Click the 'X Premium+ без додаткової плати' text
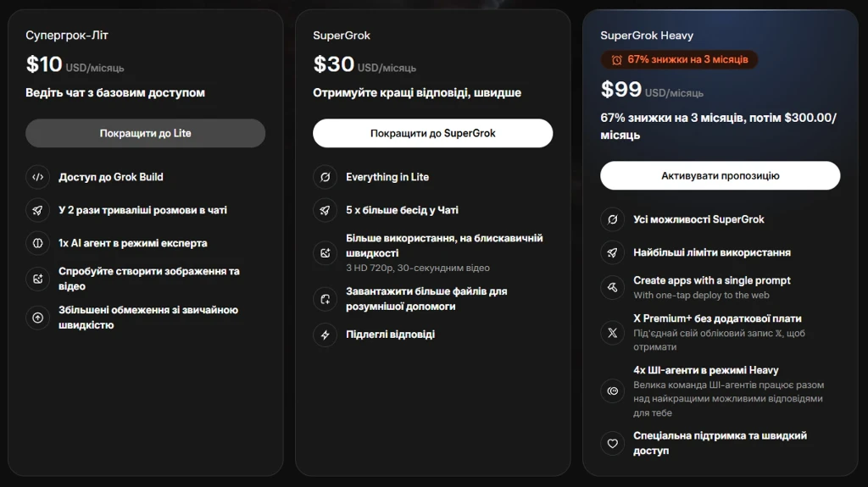 coord(717,318)
